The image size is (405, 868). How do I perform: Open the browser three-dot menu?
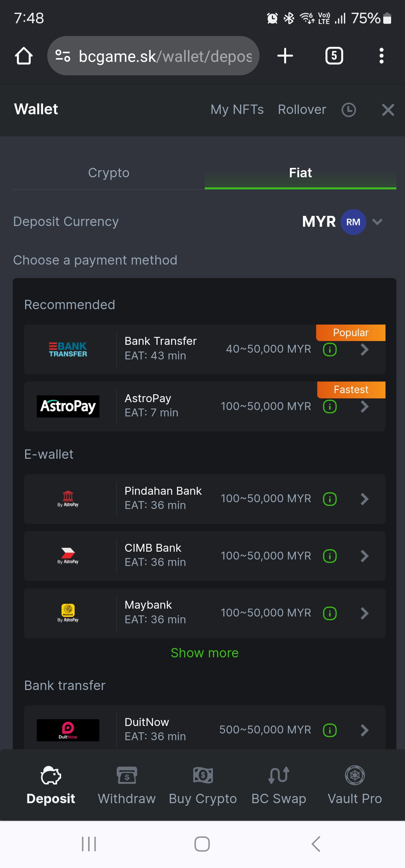381,56
